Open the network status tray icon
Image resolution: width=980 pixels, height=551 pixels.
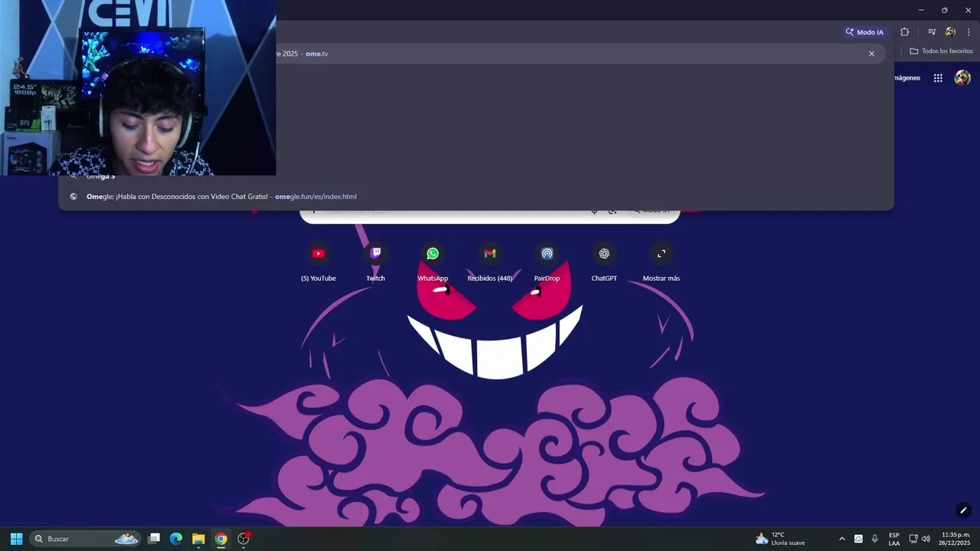tap(913, 539)
